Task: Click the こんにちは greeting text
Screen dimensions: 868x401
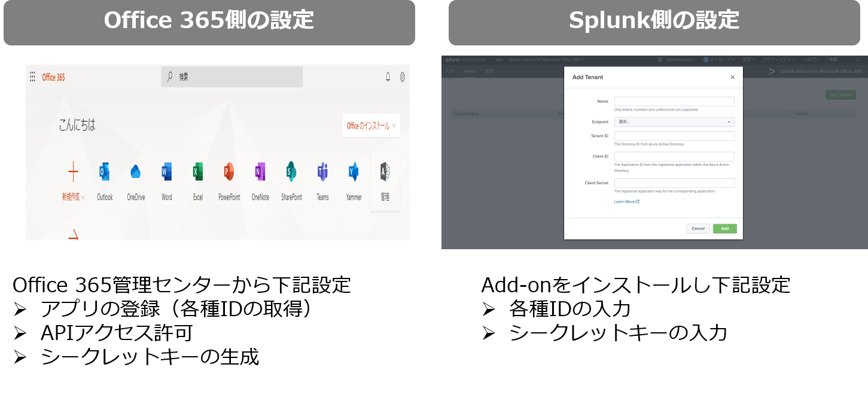Action: pos(77,125)
